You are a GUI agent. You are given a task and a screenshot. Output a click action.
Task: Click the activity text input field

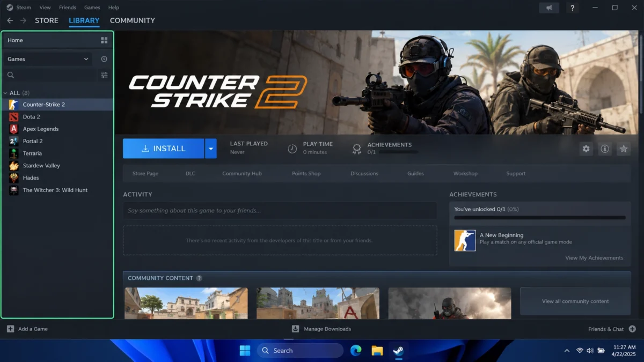[x=280, y=211]
